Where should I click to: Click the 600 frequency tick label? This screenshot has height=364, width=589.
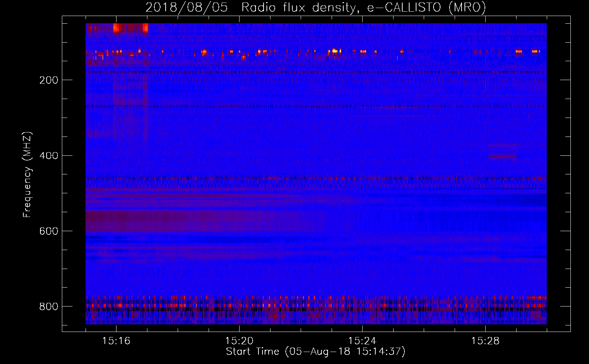[x=49, y=232]
